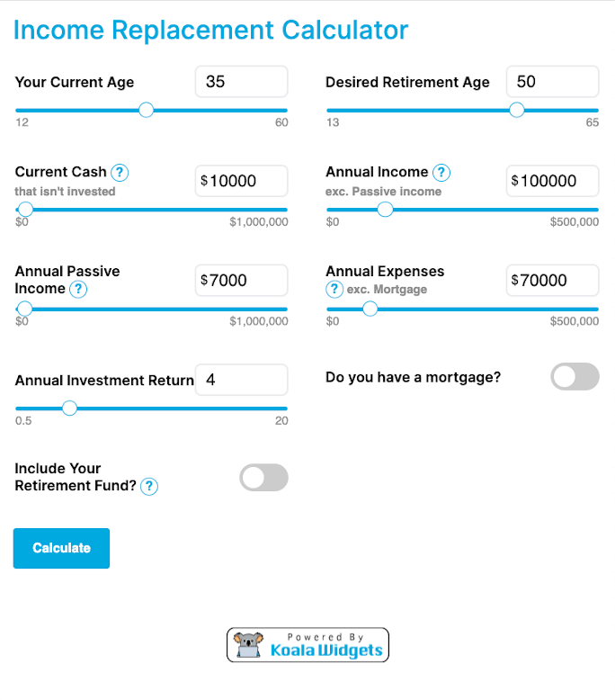The width and height of the screenshot is (615, 700).
Task: Click the Desired Retirement Age slider handle
Action: (516, 110)
